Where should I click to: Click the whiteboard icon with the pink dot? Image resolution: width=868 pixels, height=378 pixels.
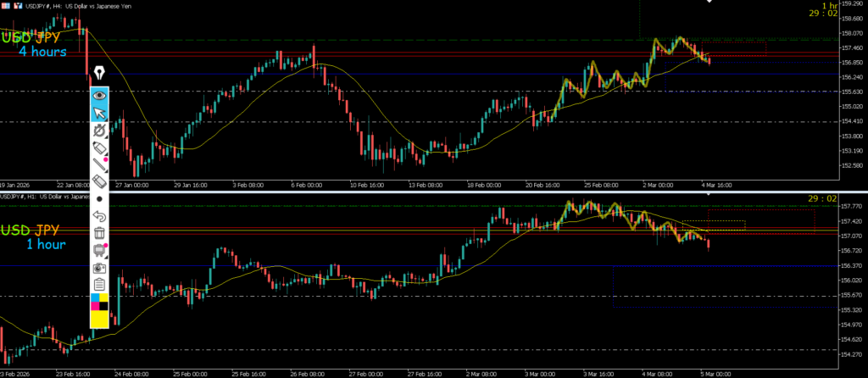click(x=100, y=250)
